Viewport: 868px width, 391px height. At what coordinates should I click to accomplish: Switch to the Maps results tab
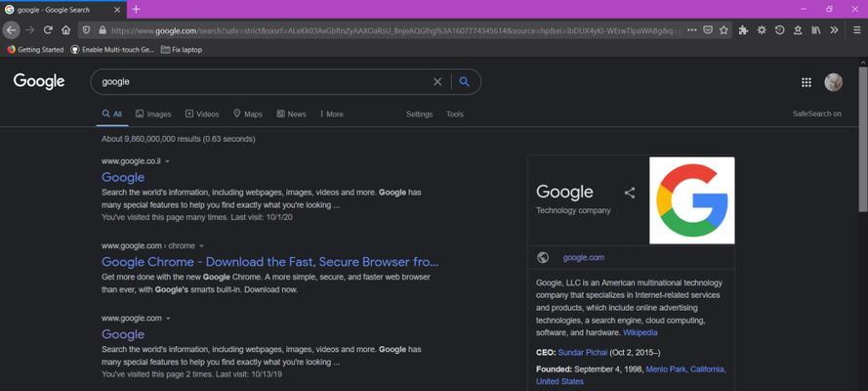(x=247, y=114)
